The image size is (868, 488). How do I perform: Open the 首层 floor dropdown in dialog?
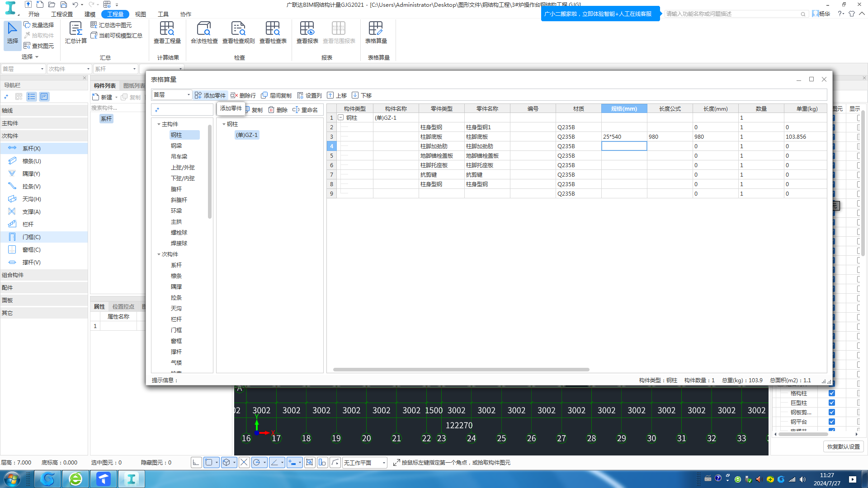tap(172, 95)
